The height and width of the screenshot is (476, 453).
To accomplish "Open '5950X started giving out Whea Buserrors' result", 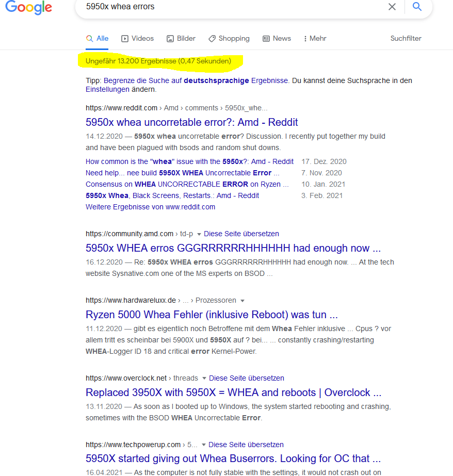I will pos(233,458).
